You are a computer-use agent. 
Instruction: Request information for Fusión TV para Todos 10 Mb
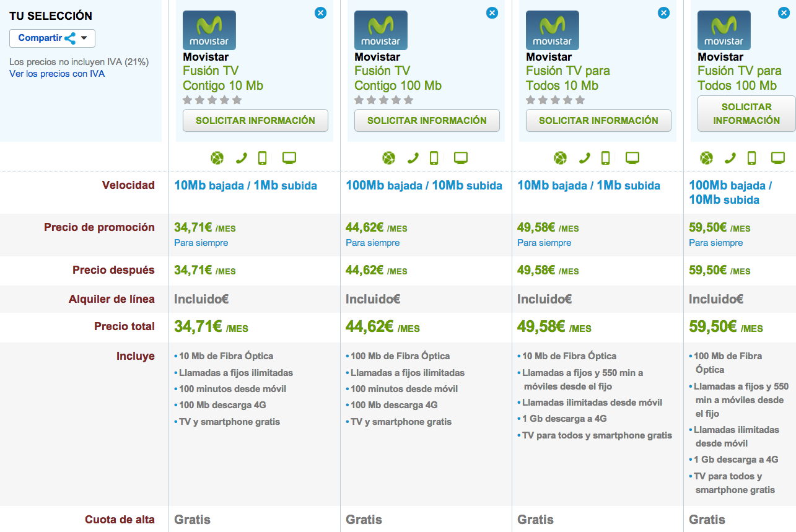click(x=598, y=121)
